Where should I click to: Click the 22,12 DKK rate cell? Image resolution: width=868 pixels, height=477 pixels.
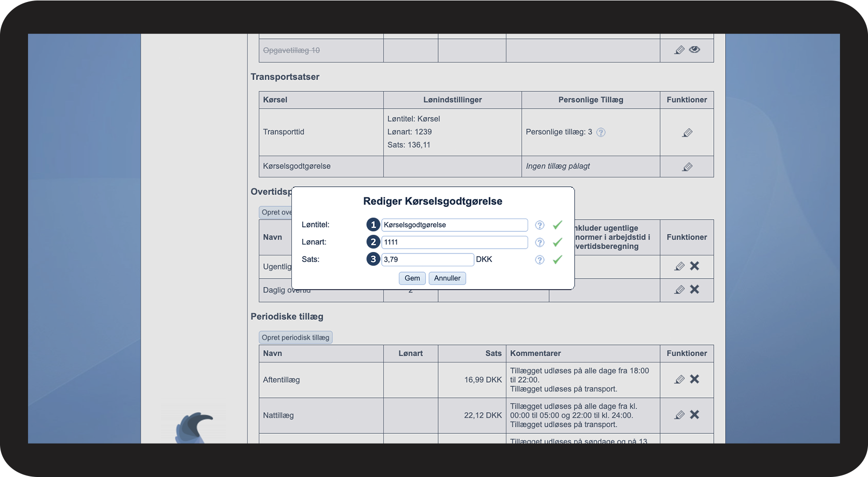pos(472,415)
